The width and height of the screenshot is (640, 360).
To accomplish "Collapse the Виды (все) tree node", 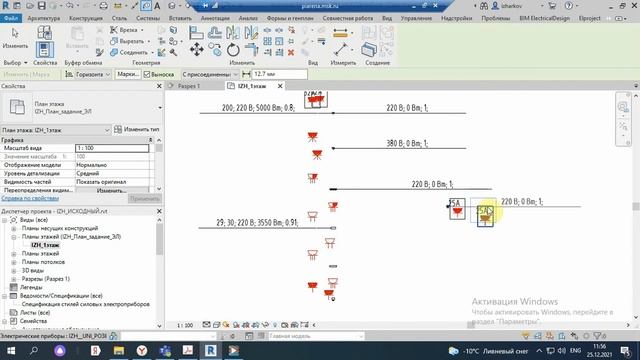I will click(x=5, y=220).
